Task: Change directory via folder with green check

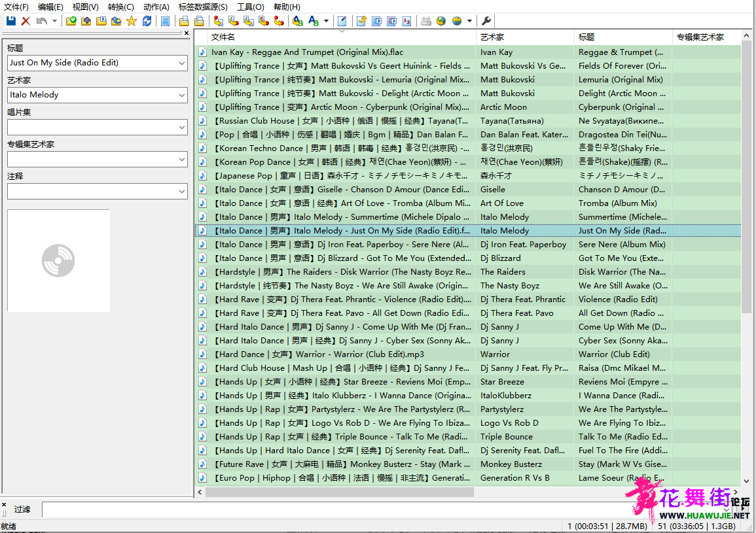Action: [x=71, y=21]
